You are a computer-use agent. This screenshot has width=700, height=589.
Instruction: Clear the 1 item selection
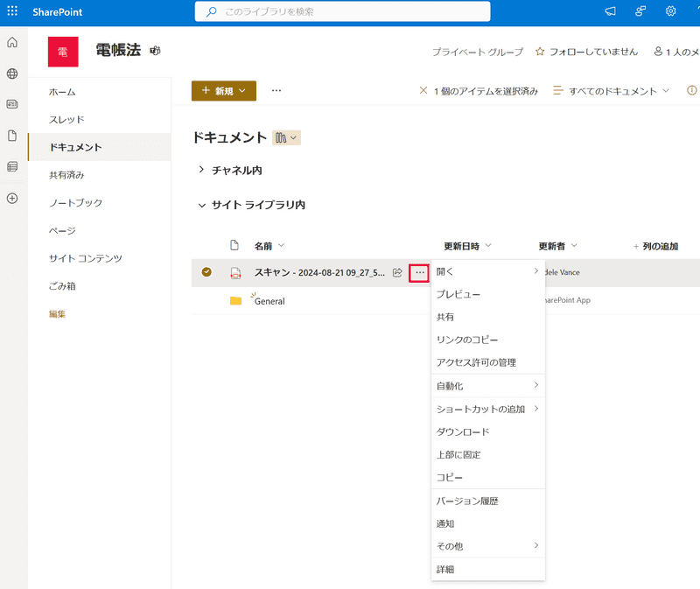pyautogui.click(x=424, y=91)
